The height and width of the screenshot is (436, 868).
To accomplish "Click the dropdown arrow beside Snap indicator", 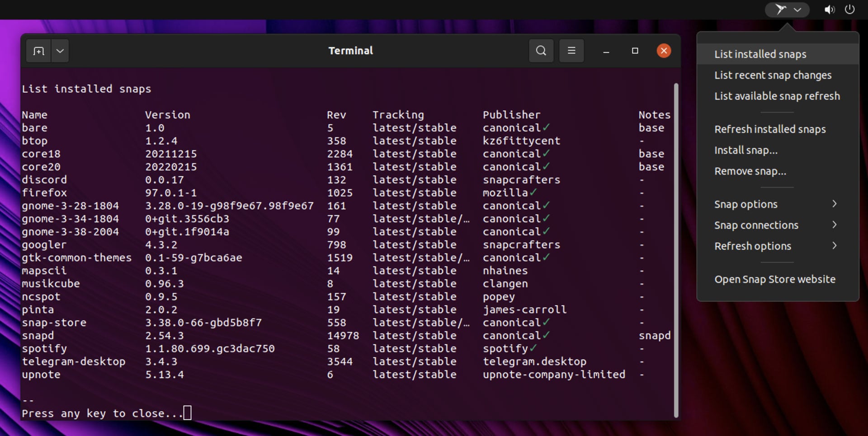I will [797, 9].
